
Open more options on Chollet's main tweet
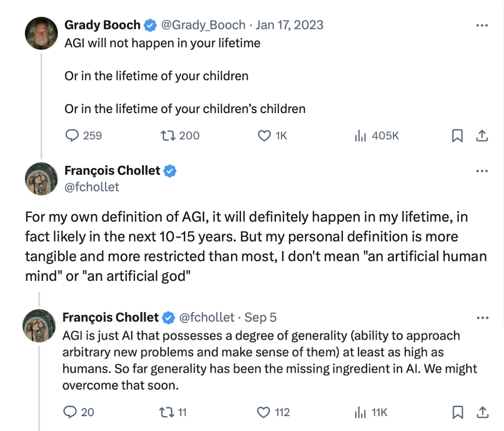(482, 171)
